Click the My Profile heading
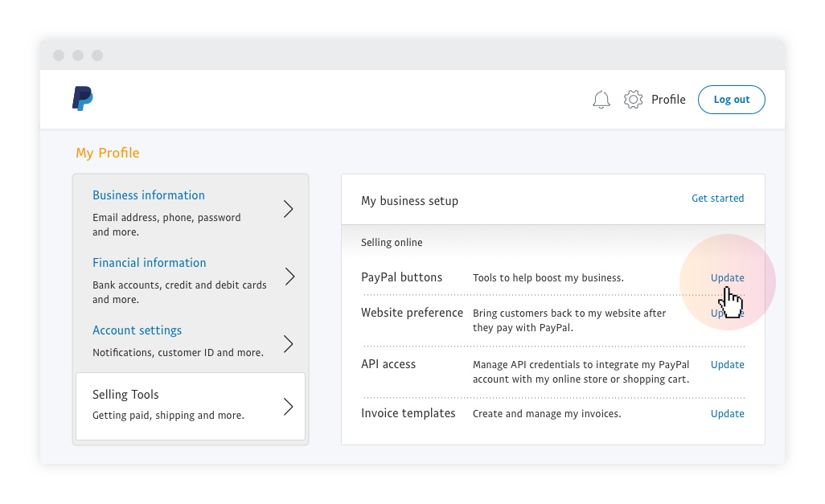825x504 pixels. (x=108, y=153)
